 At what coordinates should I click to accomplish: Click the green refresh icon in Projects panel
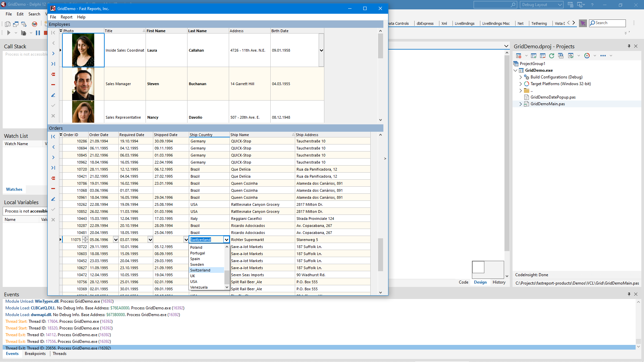pyautogui.click(x=551, y=56)
